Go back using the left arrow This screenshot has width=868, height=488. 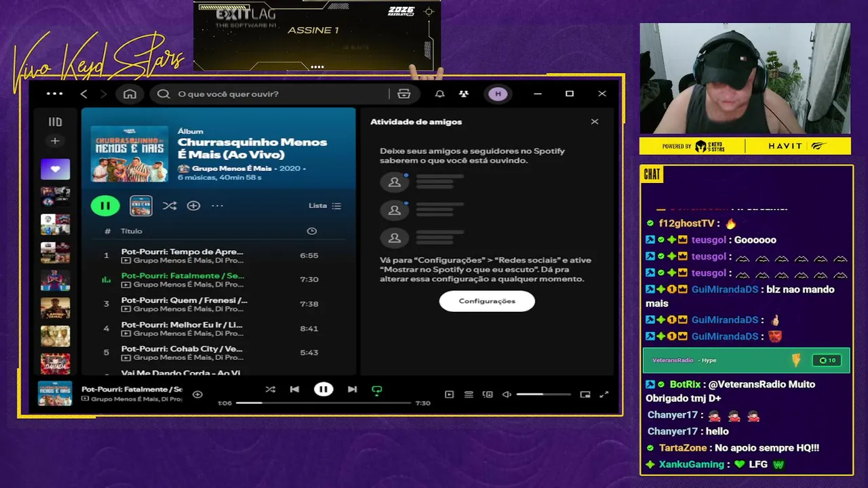tap(84, 94)
